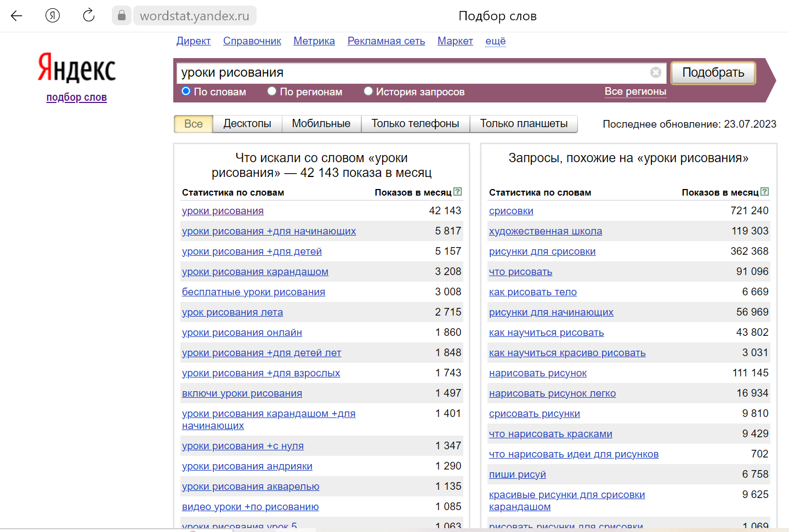This screenshot has height=532, width=789.
Task: Click the 'подбор слов' link under logo
Action: coord(77,97)
